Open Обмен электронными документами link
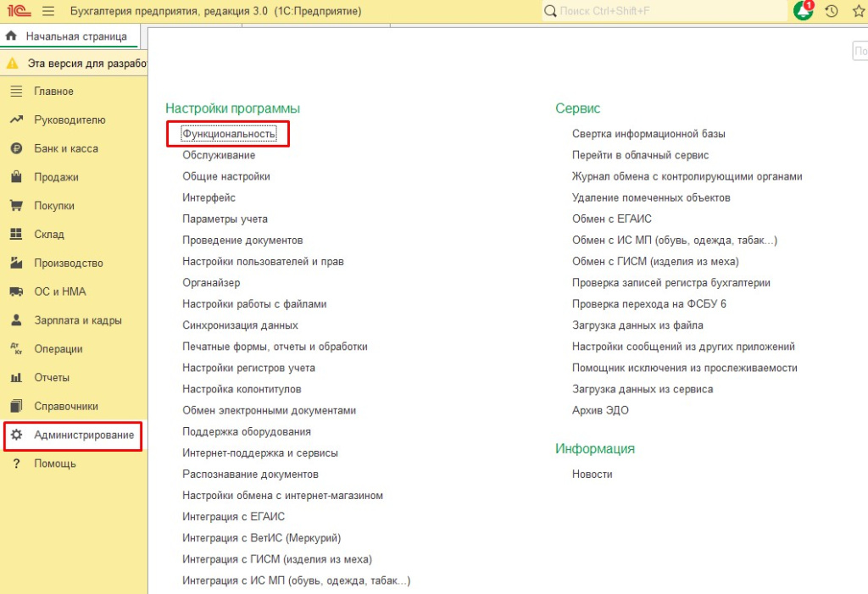The height and width of the screenshot is (594, 868). (269, 410)
